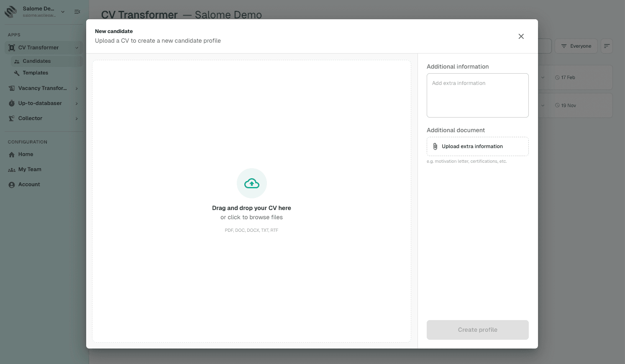Click the 'PDF, DOC, DOCX, TXT, RTF' text

click(251, 230)
